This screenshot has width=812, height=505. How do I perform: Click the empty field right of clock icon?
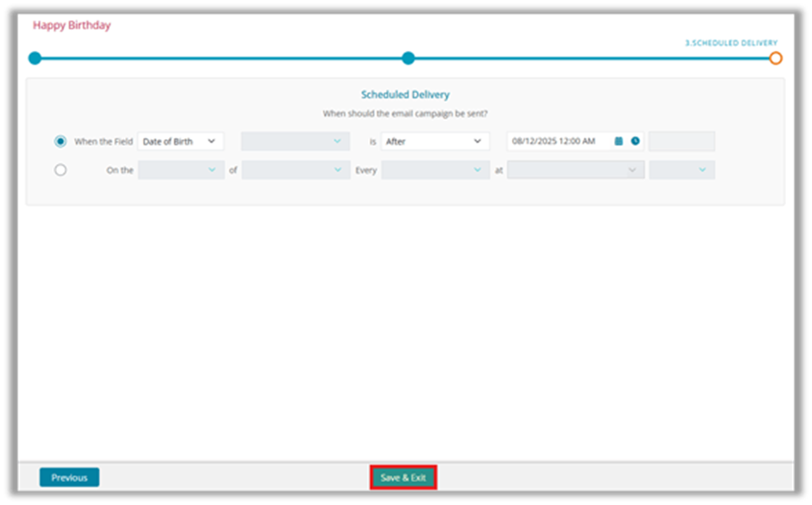tap(681, 141)
